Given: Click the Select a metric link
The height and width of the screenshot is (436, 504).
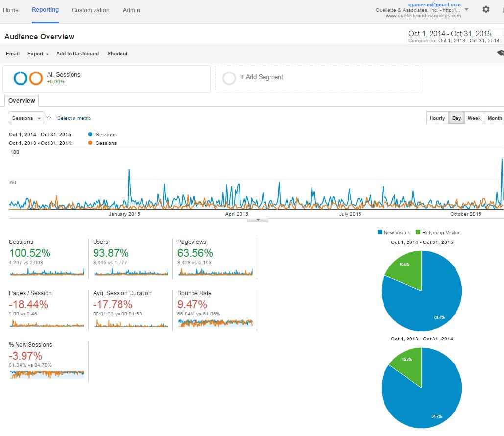Looking at the screenshot, I should click(74, 118).
